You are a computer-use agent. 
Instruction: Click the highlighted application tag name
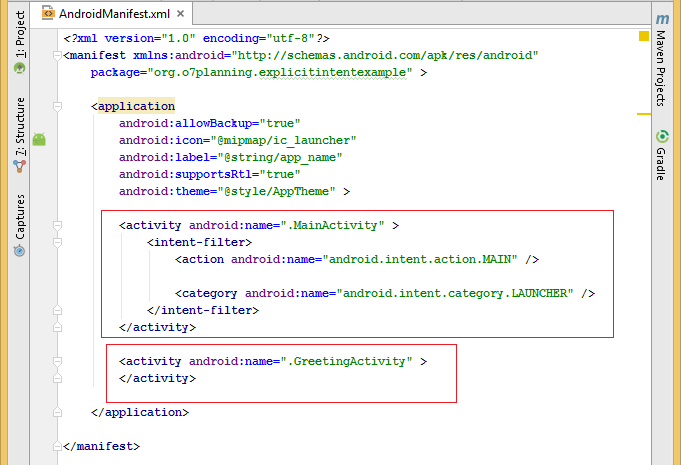click(x=136, y=106)
